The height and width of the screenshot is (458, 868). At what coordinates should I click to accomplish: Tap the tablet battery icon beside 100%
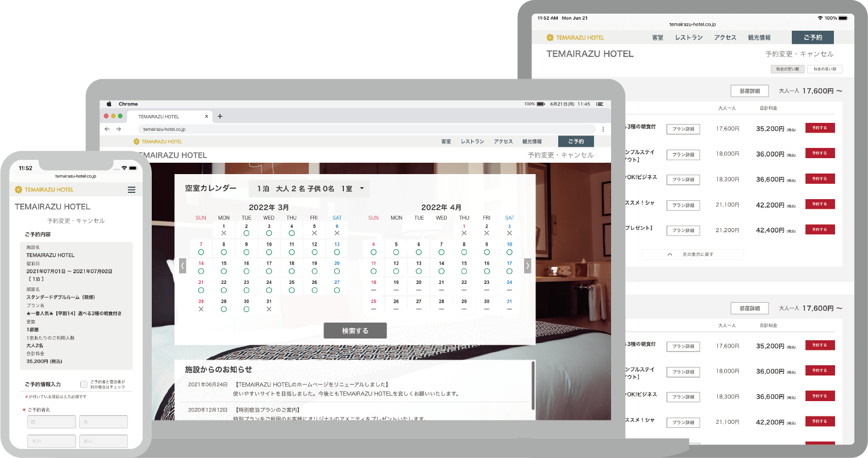point(844,18)
